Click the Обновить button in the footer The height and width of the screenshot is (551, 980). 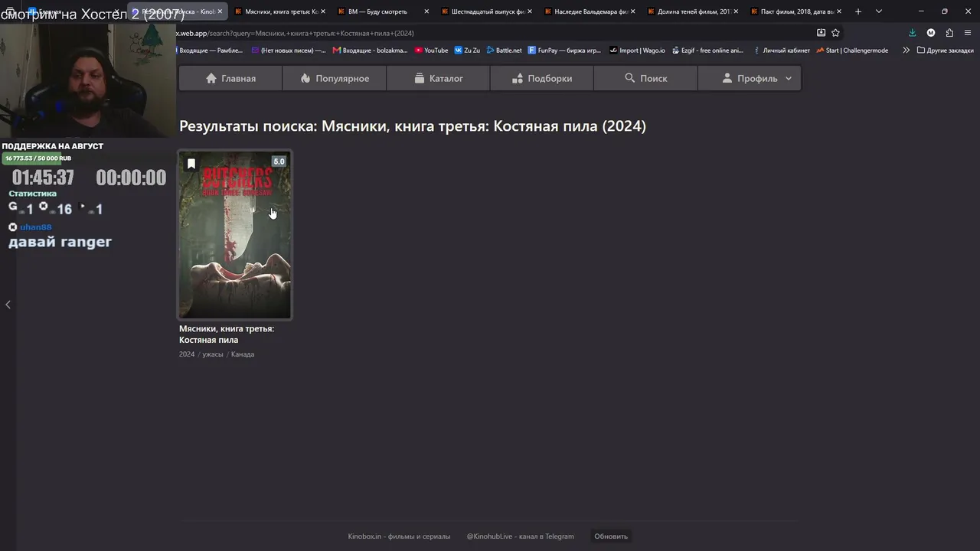pyautogui.click(x=611, y=536)
